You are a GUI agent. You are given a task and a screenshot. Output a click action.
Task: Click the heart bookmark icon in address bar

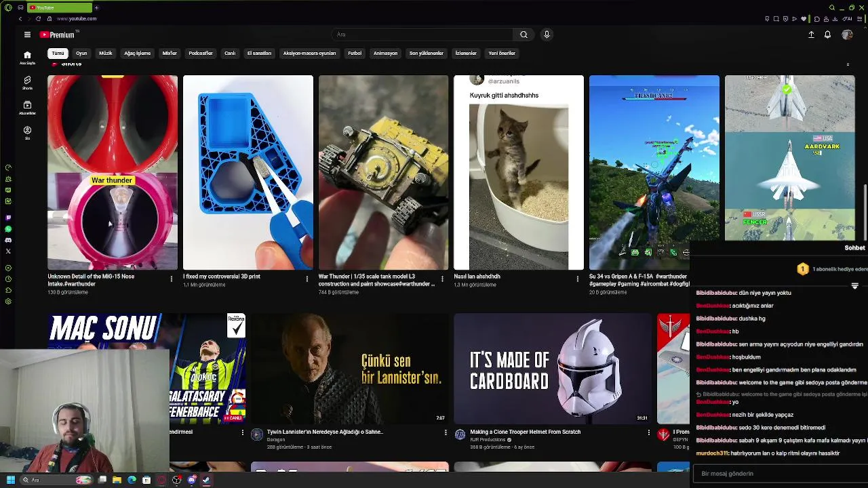click(804, 18)
